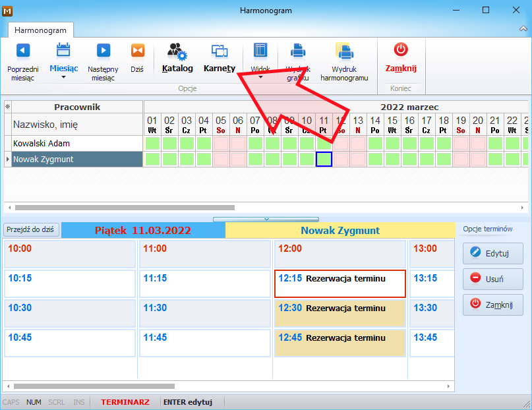Collapse the schedule panel with splitter chevron
The image size is (532, 410).
266,220
